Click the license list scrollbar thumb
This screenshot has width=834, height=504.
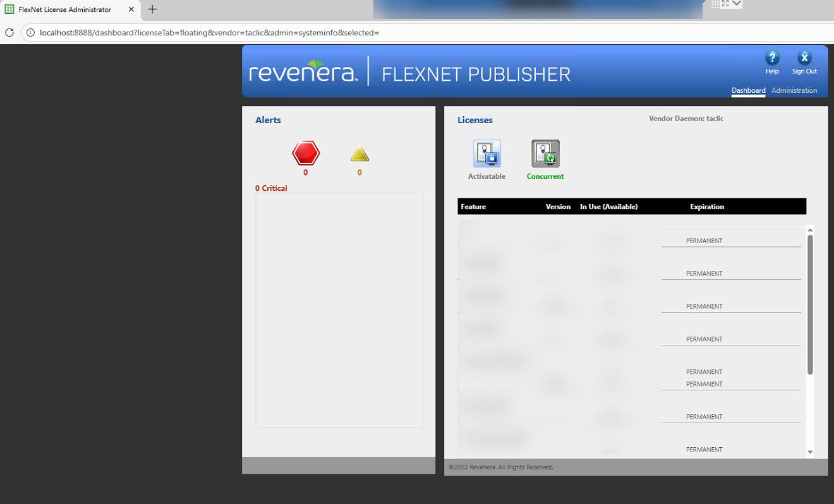811,305
